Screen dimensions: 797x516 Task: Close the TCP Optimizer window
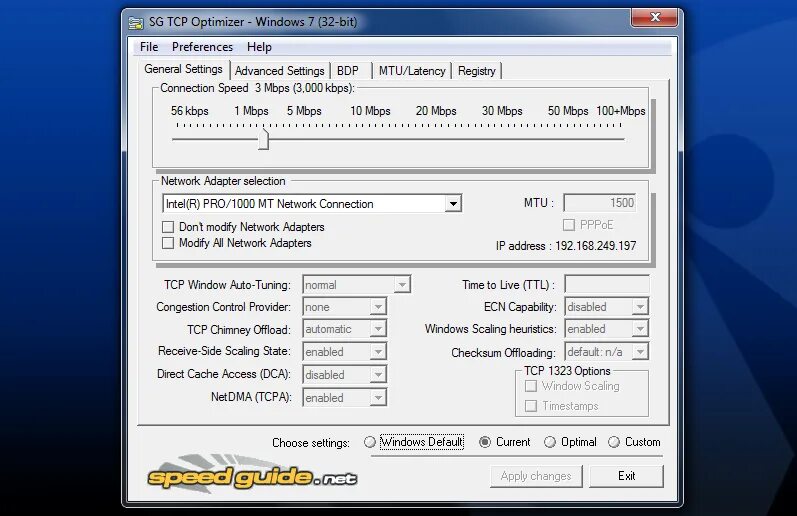(x=654, y=17)
